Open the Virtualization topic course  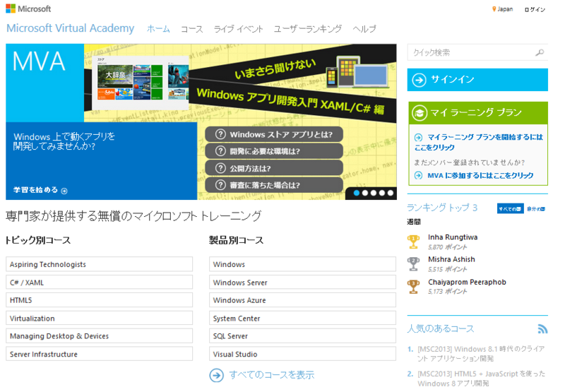[99, 318]
